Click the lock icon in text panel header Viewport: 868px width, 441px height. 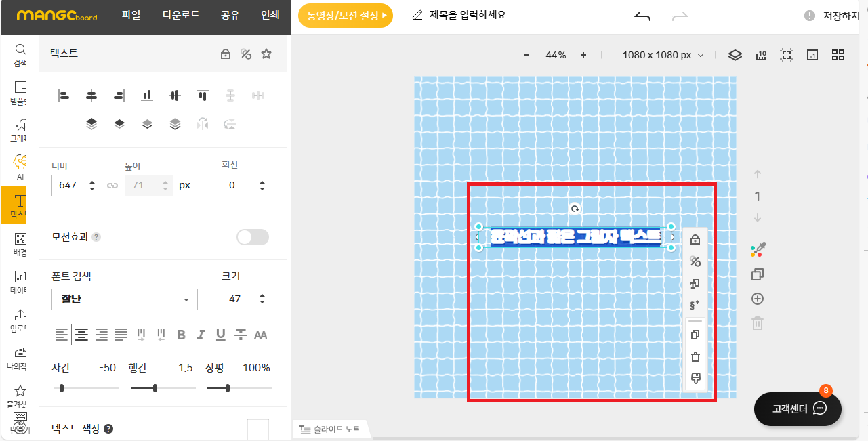[x=226, y=54]
